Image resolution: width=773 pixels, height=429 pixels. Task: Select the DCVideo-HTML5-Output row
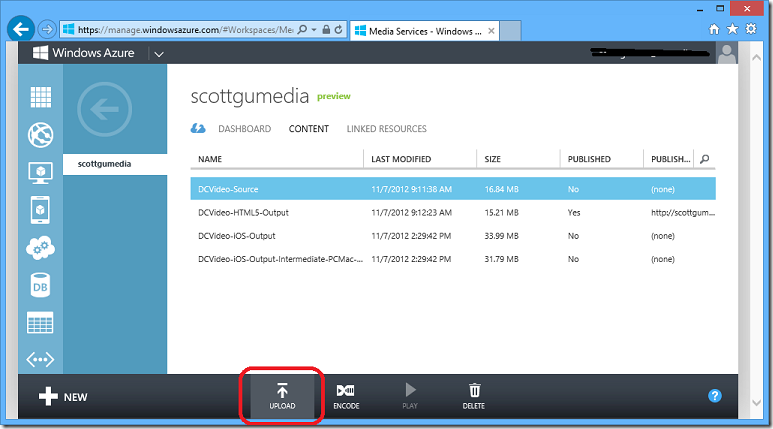[453, 213]
